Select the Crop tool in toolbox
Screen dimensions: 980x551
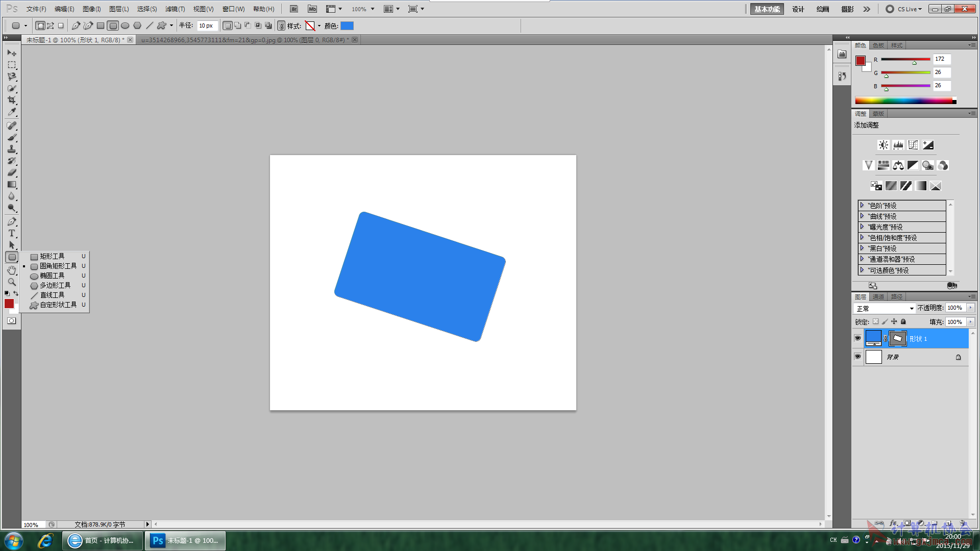click(x=12, y=100)
